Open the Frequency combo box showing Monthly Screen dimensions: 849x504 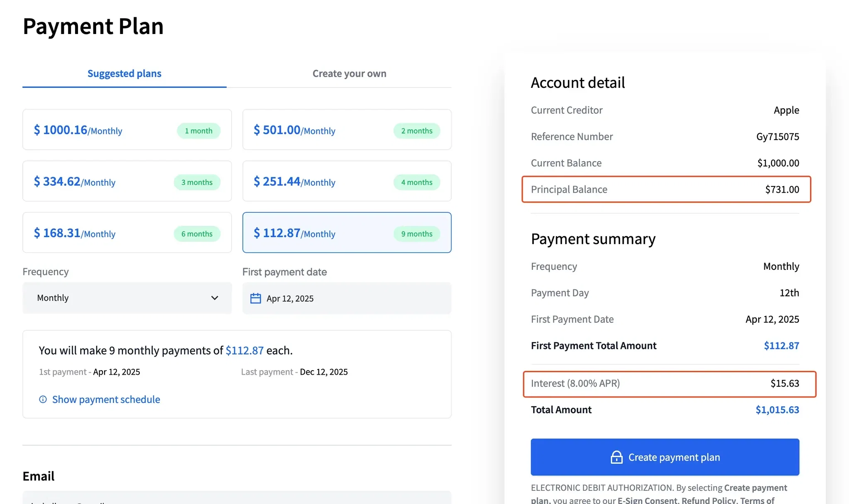click(x=127, y=298)
